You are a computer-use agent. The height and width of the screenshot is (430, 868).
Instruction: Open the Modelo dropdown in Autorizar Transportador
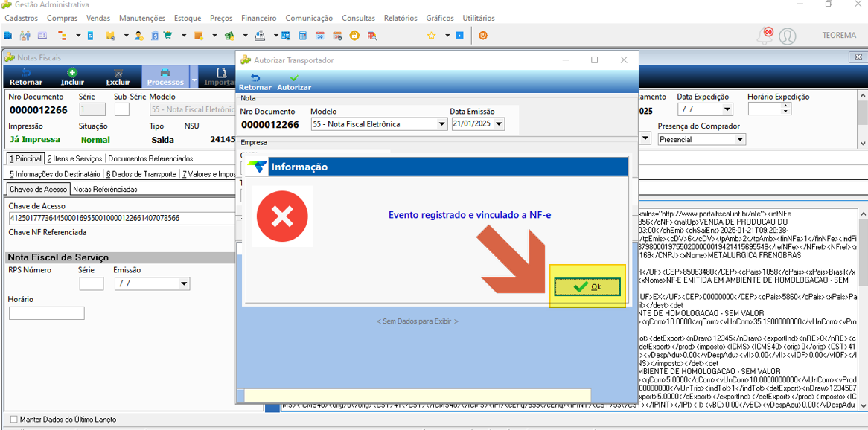pos(441,124)
